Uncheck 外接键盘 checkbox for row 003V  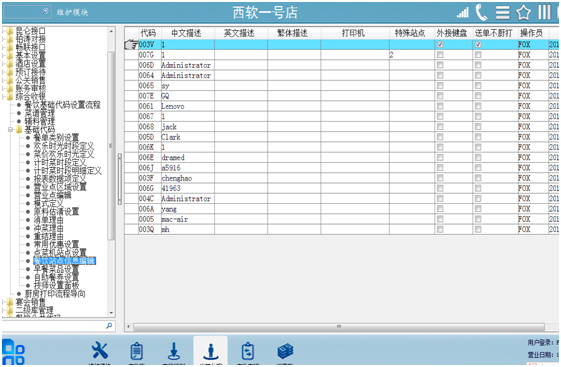click(x=440, y=45)
